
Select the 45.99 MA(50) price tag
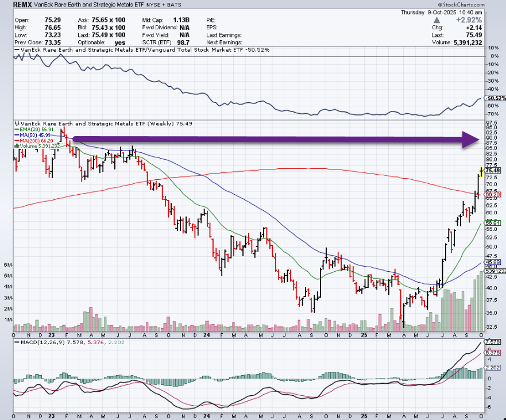pos(494,263)
